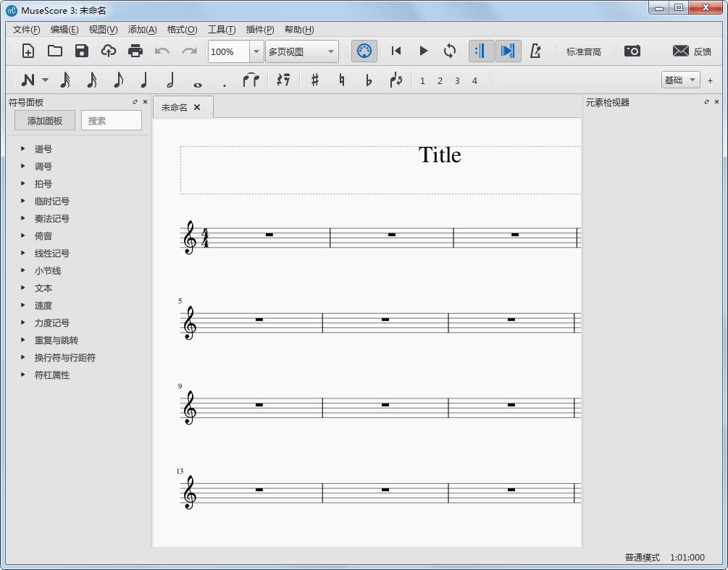
Task: Expand the 谱号 palette category
Action: [43, 149]
